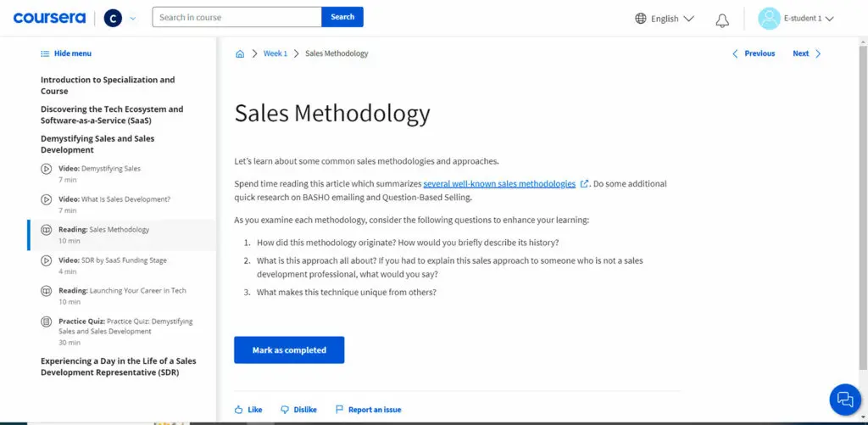The height and width of the screenshot is (425, 868).
Task: Open several well-known sales methodologies link
Action: (499, 183)
